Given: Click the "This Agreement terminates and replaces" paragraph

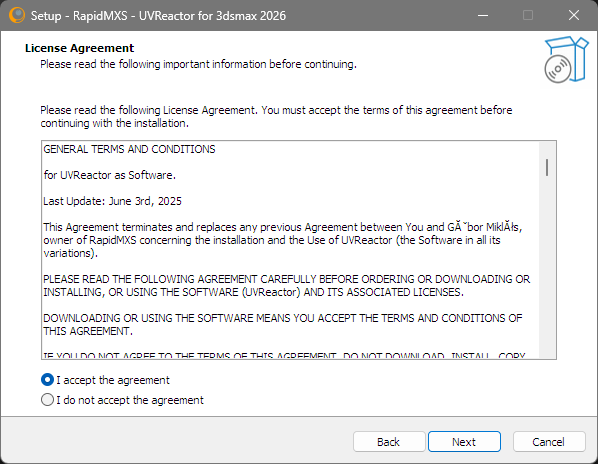Looking at the screenshot, I should [x=283, y=240].
